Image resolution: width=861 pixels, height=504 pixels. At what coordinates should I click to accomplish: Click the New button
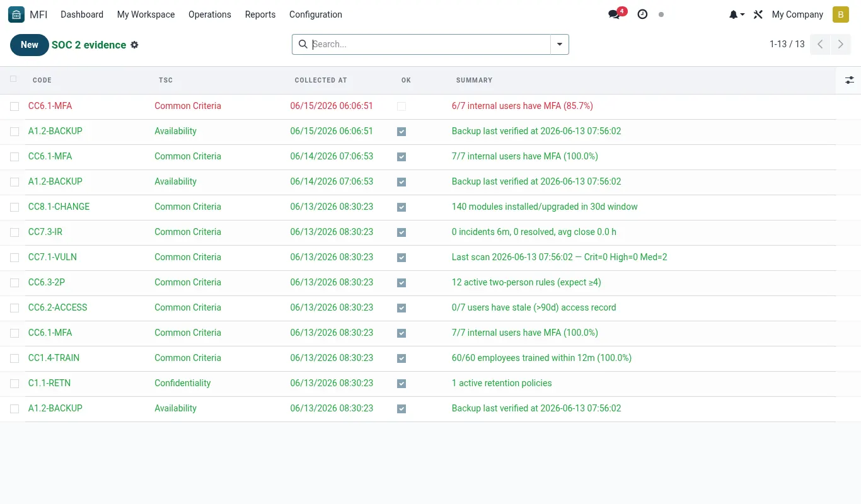coord(30,45)
